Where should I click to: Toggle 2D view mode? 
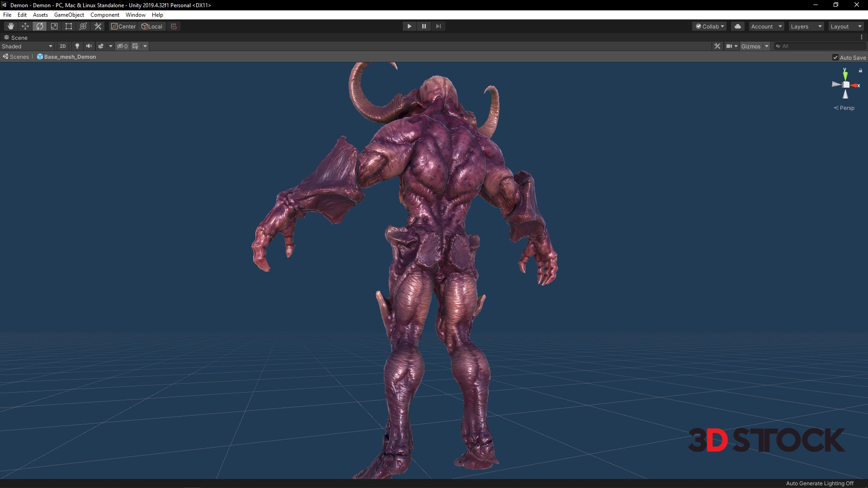pos(63,46)
